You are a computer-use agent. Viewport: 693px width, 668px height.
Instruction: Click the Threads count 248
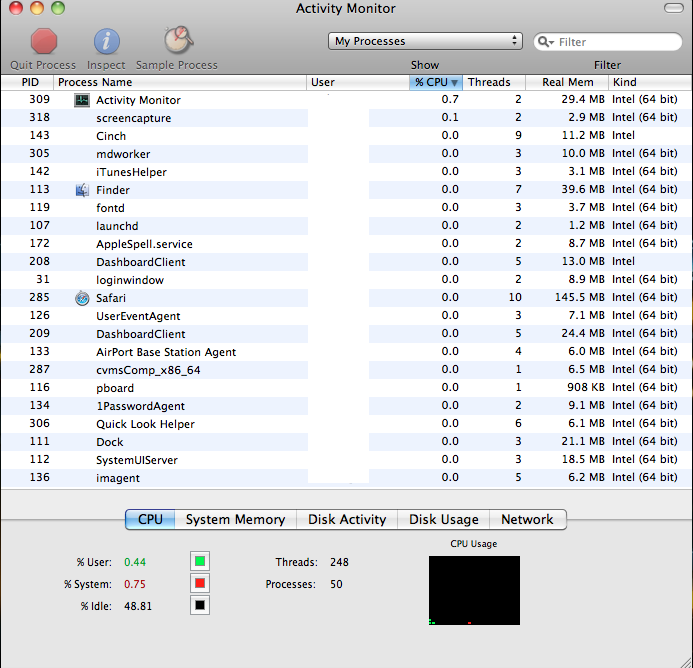click(x=339, y=562)
